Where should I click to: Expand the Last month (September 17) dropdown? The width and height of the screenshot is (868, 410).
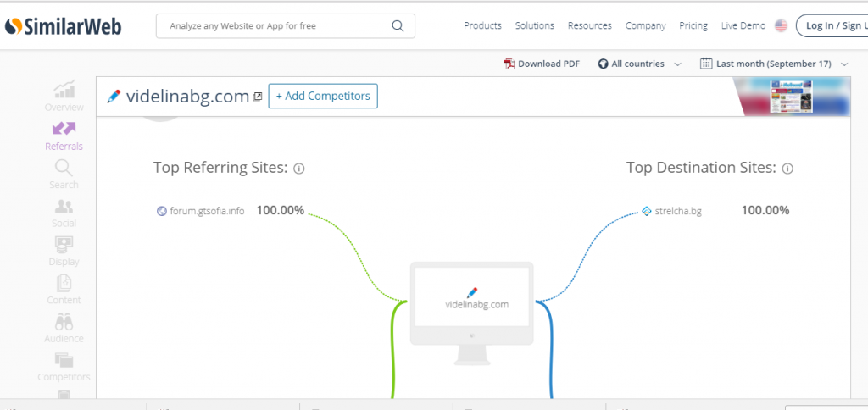click(x=774, y=64)
